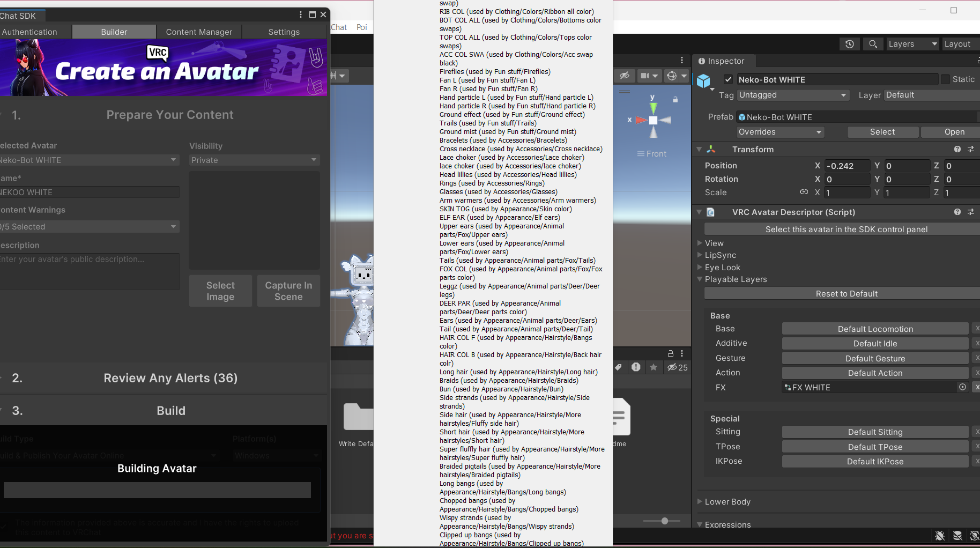This screenshot has width=980, height=548.
Task: Toggle the Scale constrain proportions link icon
Action: click(x=804, y=192)
